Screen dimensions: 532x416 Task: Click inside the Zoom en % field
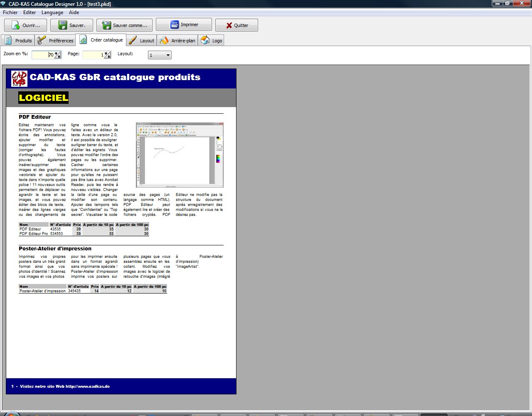tap(42, 55)
